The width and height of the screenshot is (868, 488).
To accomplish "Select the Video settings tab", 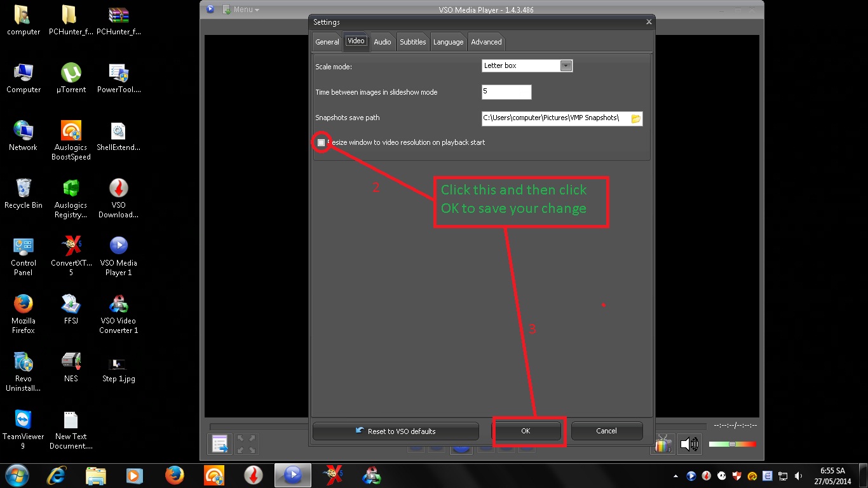I will (x=356, y=41).
